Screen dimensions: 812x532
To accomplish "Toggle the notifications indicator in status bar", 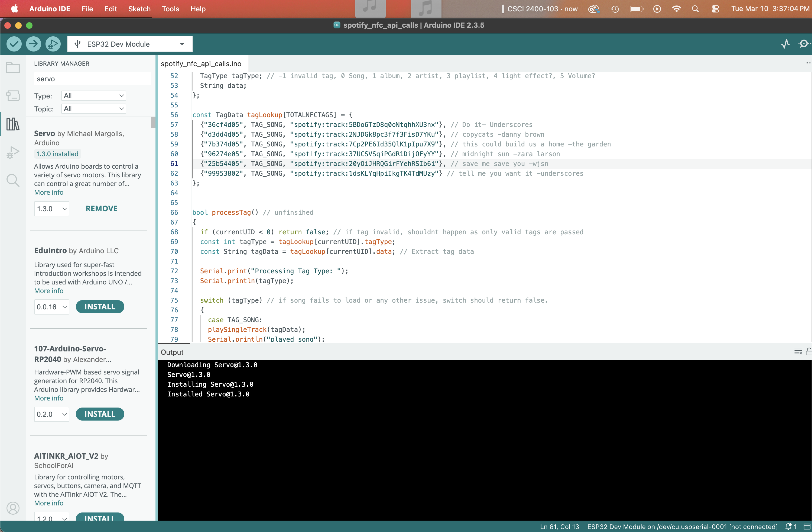I will [x=791, y=527].
